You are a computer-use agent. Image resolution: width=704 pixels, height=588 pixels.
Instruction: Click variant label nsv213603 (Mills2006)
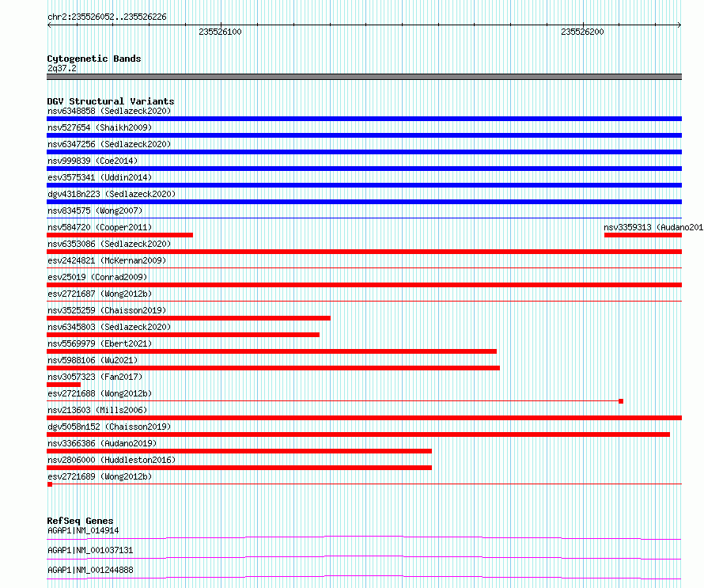(x=97, y=410)
